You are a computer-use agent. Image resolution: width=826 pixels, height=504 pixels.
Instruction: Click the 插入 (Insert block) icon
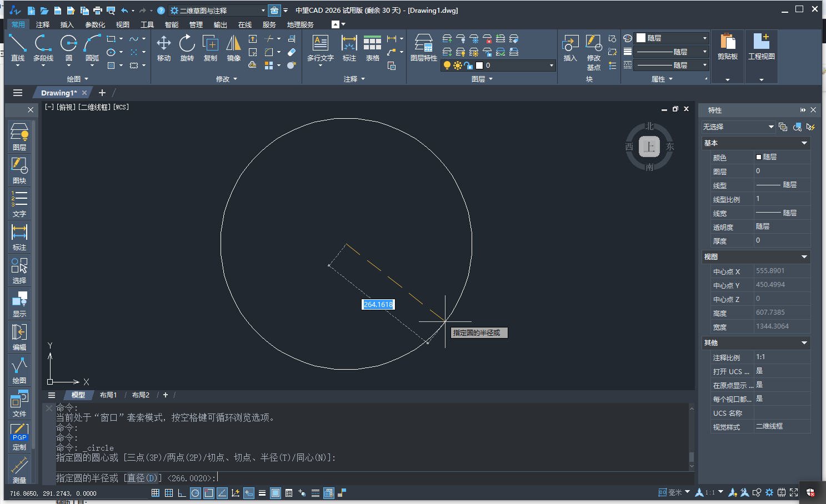coord(570,48)
